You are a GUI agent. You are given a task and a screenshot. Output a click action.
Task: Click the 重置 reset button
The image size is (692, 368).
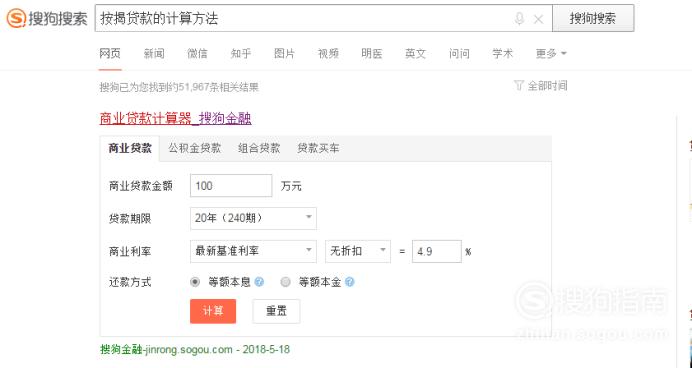[276, 311]
